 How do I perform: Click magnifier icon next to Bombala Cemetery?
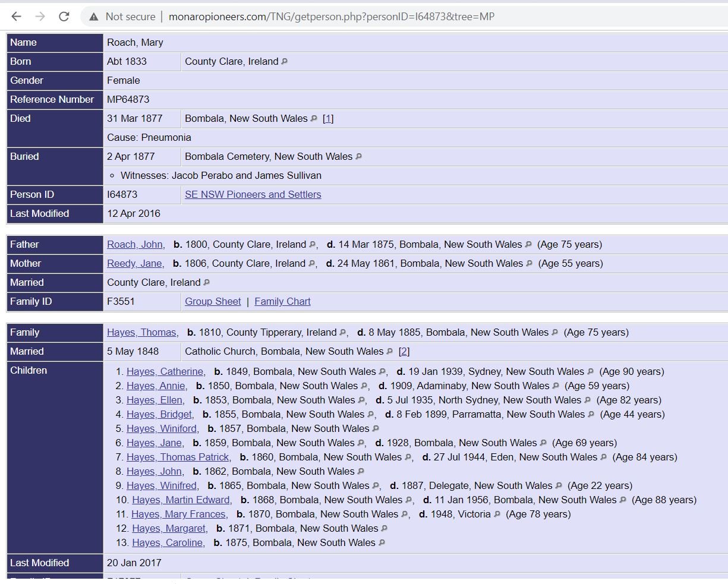click(358, 157)
